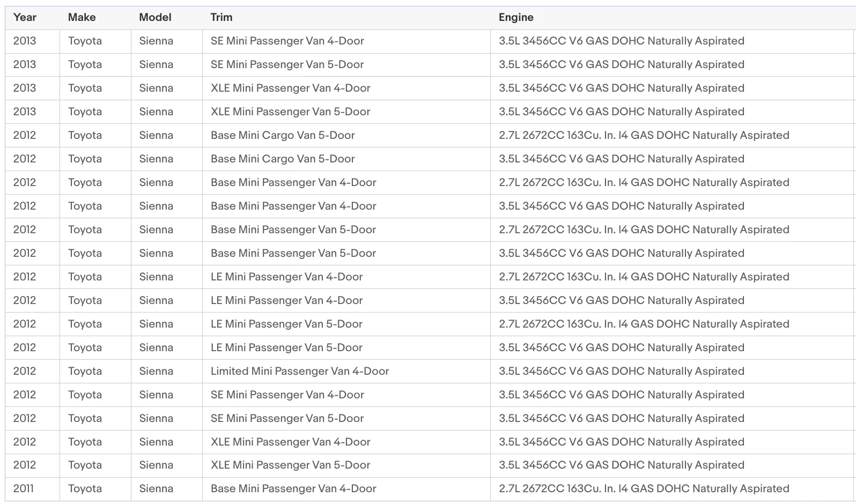
Task: Click the Model column header
Action: click(155, 17)
